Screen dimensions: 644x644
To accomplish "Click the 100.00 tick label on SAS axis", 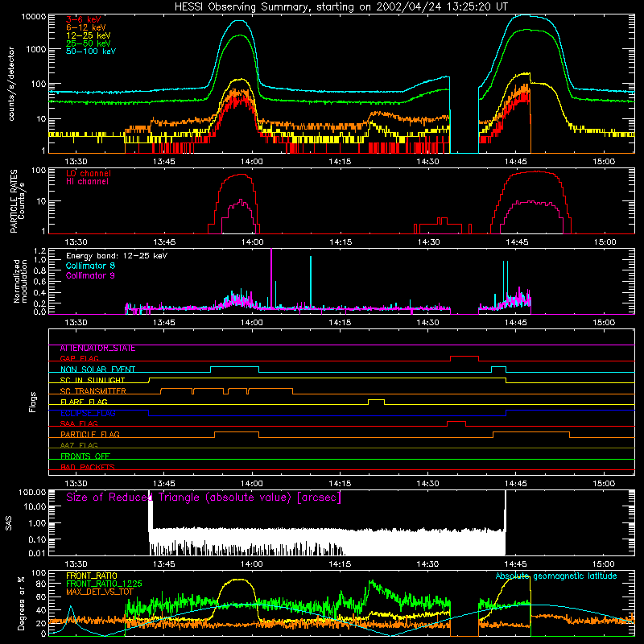I will tap(32, 492).
